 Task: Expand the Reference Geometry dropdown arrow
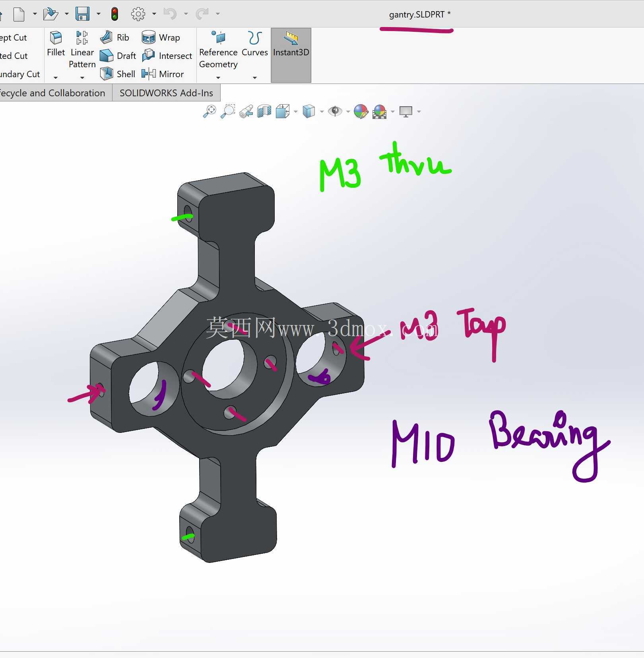click(x=218, y=78)
